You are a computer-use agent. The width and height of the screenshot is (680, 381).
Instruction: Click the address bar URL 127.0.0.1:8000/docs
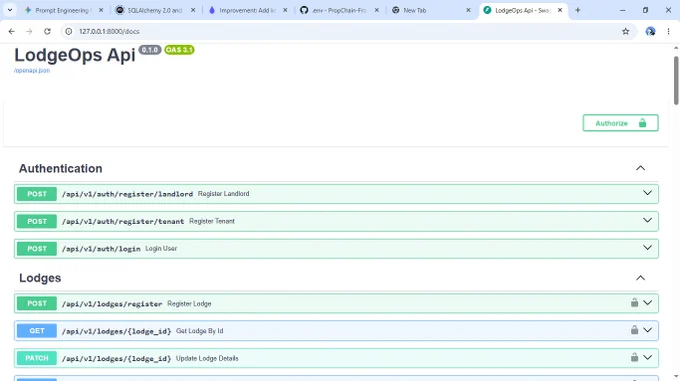109,31
